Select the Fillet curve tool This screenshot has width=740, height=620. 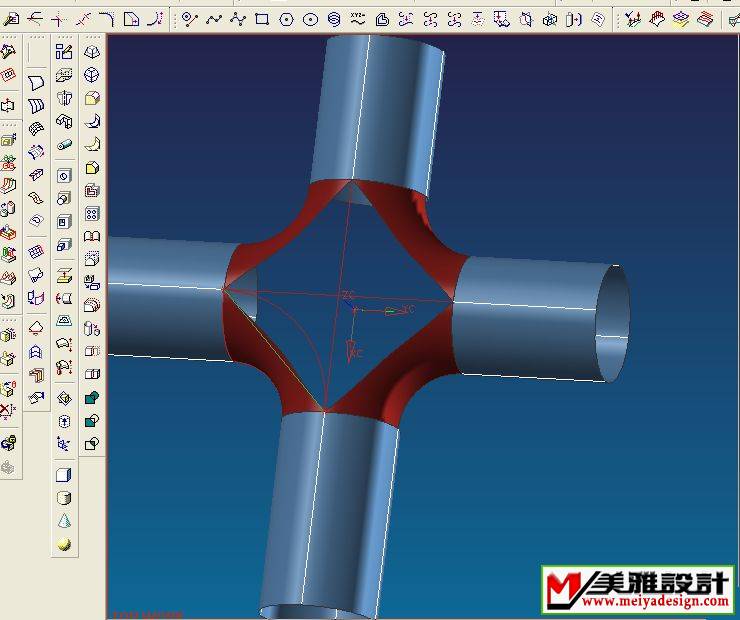point(108,18)
